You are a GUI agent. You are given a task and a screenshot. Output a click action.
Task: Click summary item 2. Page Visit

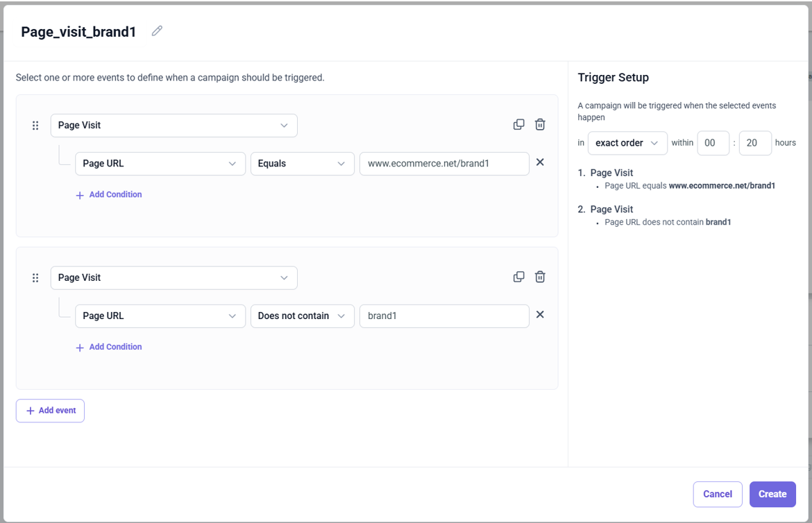tap(605, 209)
